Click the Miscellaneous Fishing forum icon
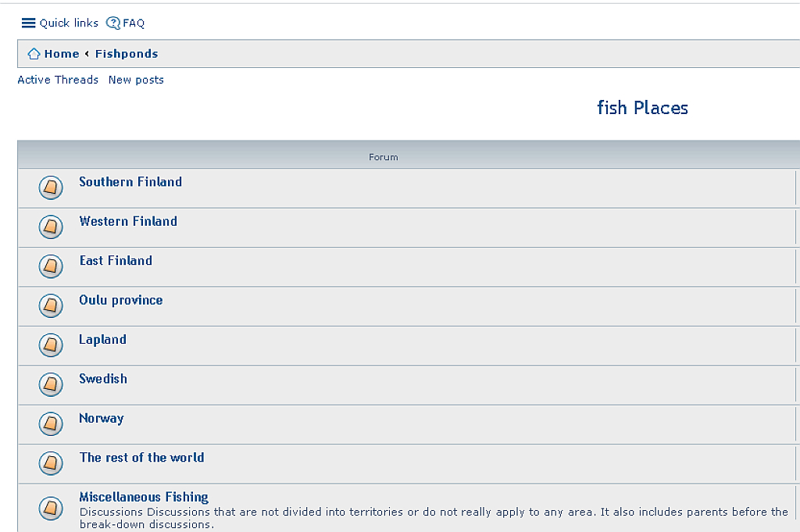Screen dimensions: 800x532 (x=51, y=508)
